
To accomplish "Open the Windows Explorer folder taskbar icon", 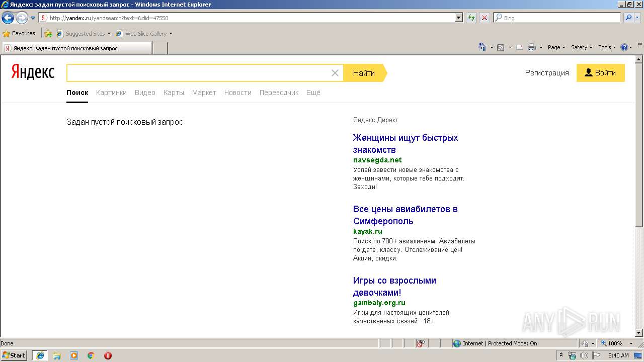I will [x=57, y=355].
